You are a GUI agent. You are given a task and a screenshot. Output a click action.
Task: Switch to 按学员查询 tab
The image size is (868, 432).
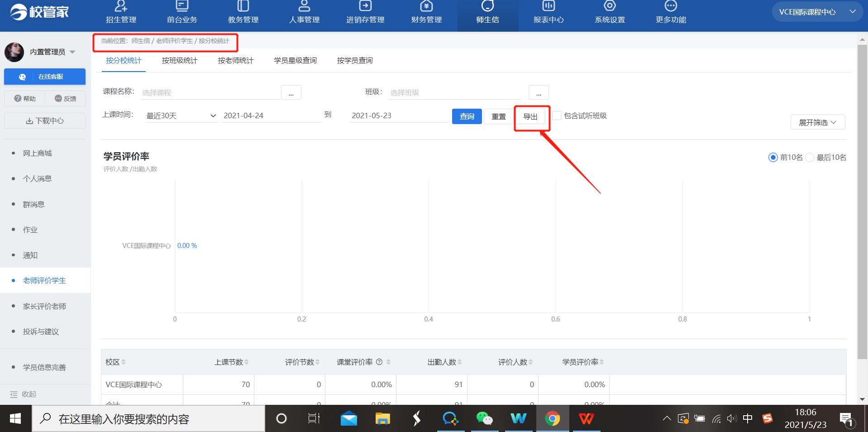pyautogui.click(x=355, y=60)
